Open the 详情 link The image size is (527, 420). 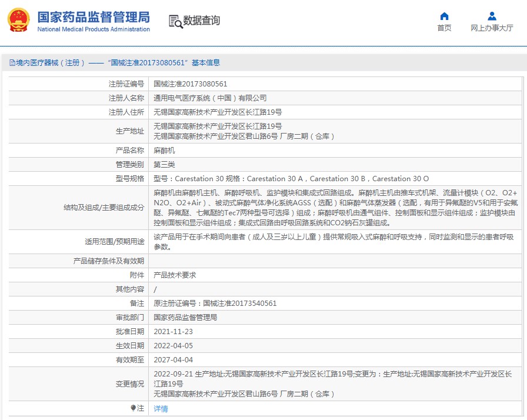[161, 409]
